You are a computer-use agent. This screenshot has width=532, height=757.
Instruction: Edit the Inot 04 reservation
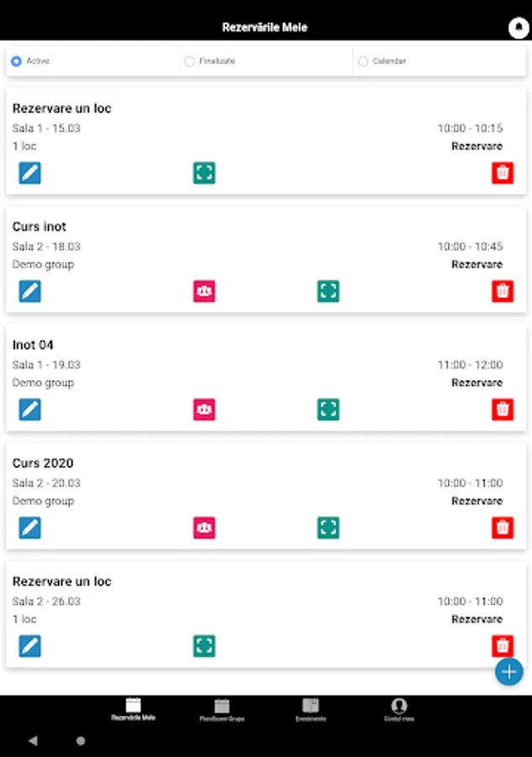click(30, 410)
